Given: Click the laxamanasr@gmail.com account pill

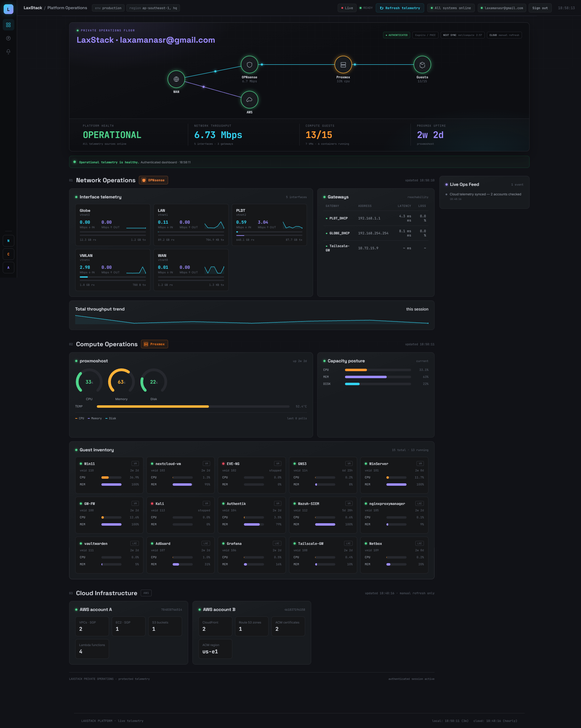Looking at the screenshot, I should [502, 8].
